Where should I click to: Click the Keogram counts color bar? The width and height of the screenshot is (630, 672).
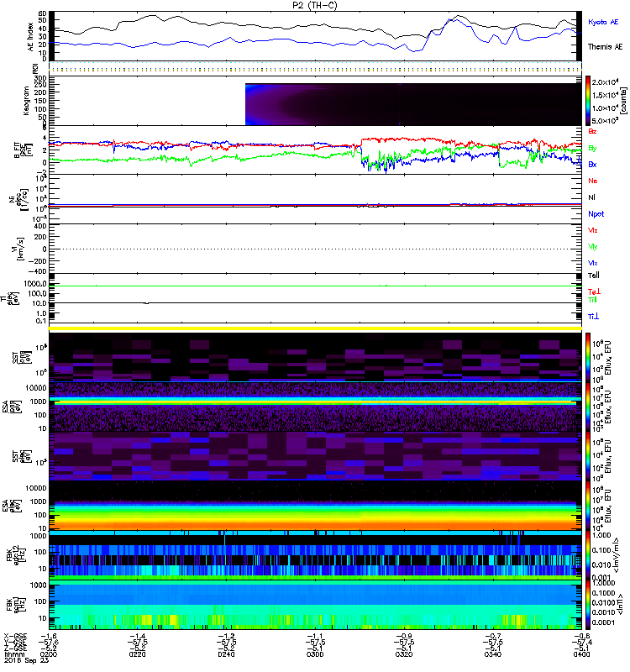(588, 101)
